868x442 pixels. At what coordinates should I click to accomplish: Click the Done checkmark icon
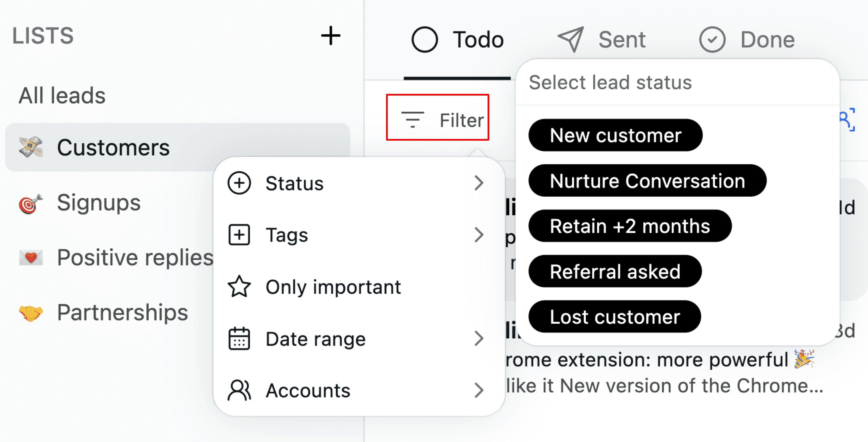[712, 39]
